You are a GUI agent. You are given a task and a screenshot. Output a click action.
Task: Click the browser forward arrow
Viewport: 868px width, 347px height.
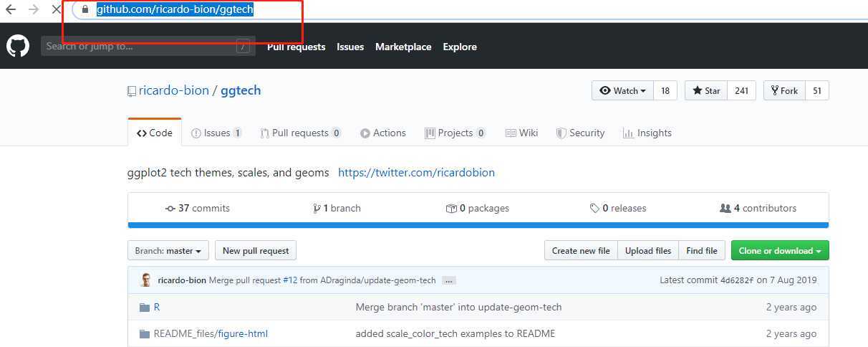(x=33, y=10)
